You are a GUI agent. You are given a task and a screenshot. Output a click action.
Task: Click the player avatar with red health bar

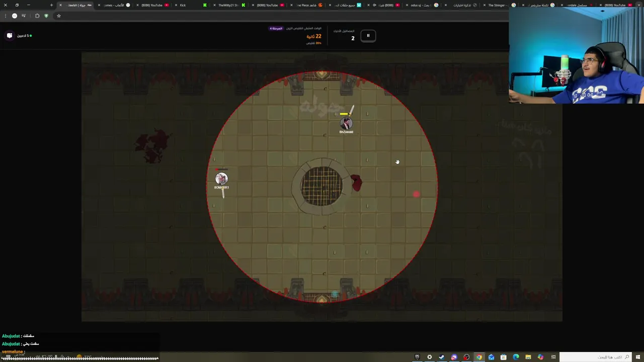pos(221,178)
